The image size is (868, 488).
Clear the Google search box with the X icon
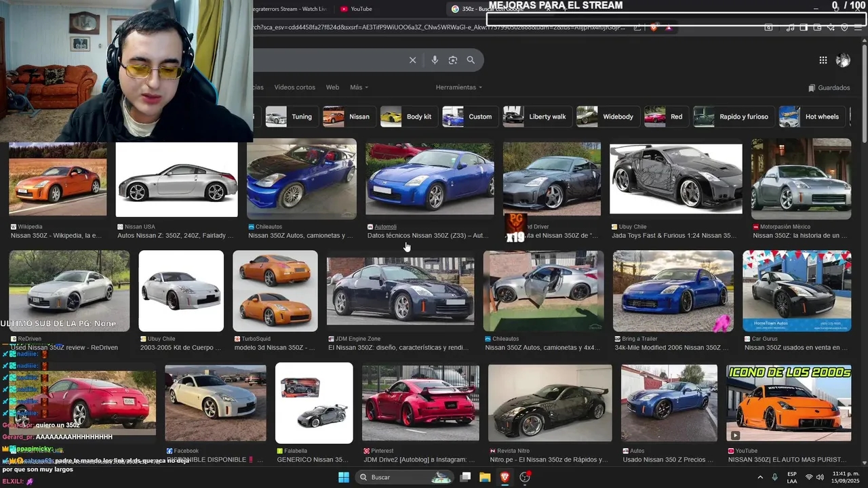pos(412,60)
